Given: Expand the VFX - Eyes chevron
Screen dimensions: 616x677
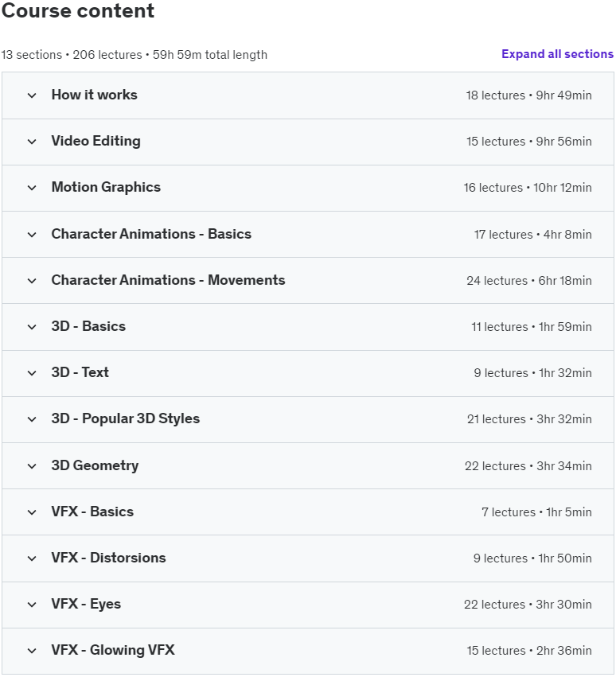Looking at the screenshot, I should point(32,605).
